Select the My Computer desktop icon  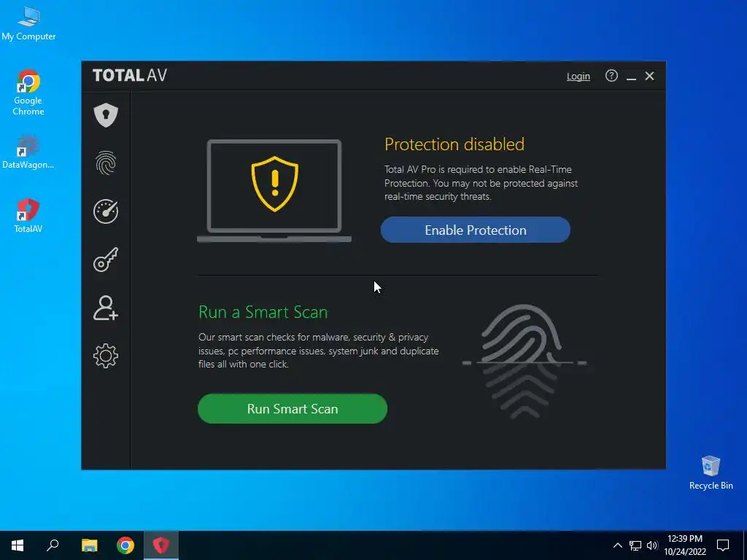coord(28,24)
